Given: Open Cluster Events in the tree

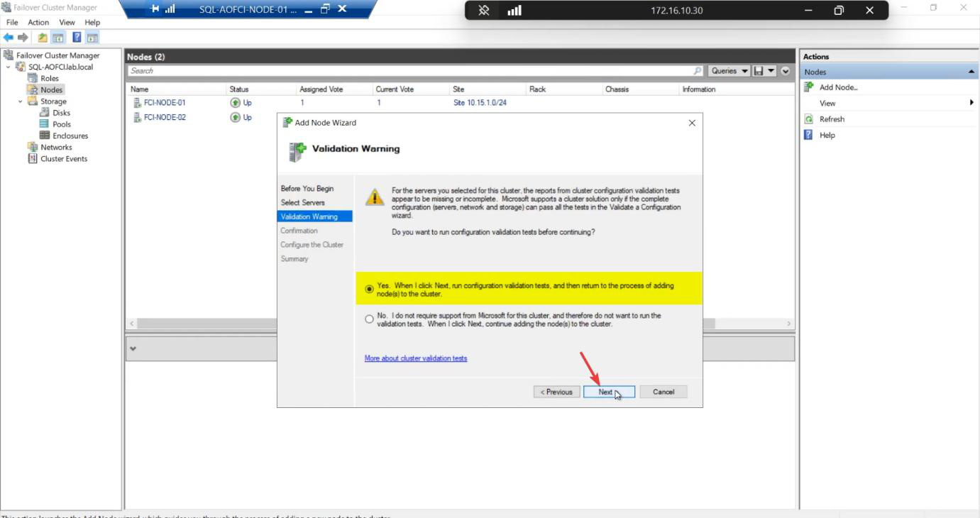Looking at the screenshot, I should coord(64,159).
